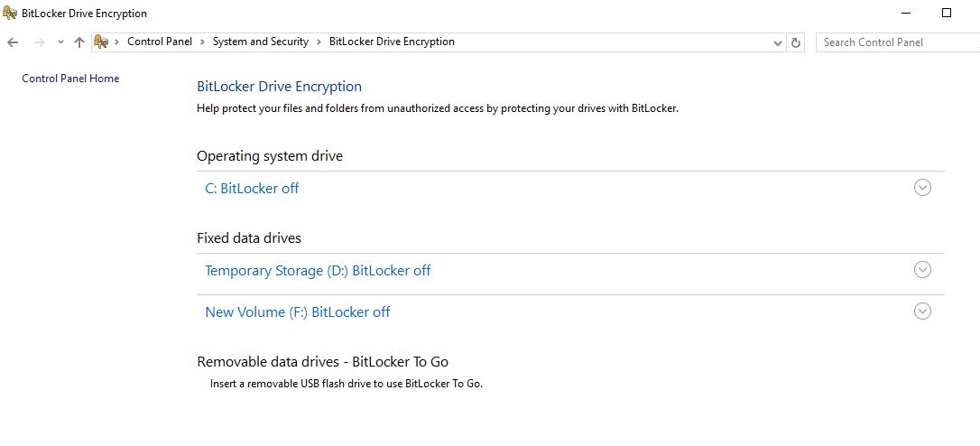This screenshot has width=980, height=446.
Task: Refresh the Control Panel page
Action: point(796,42)
